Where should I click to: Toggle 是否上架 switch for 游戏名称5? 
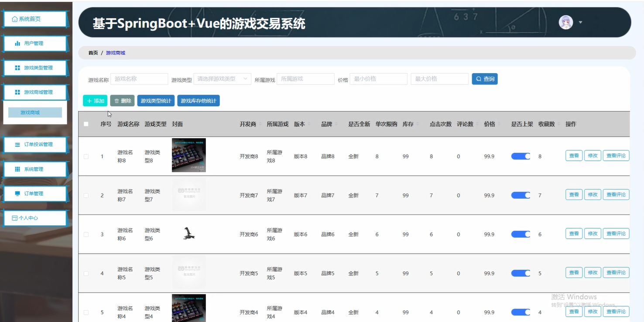coord(521,274)
